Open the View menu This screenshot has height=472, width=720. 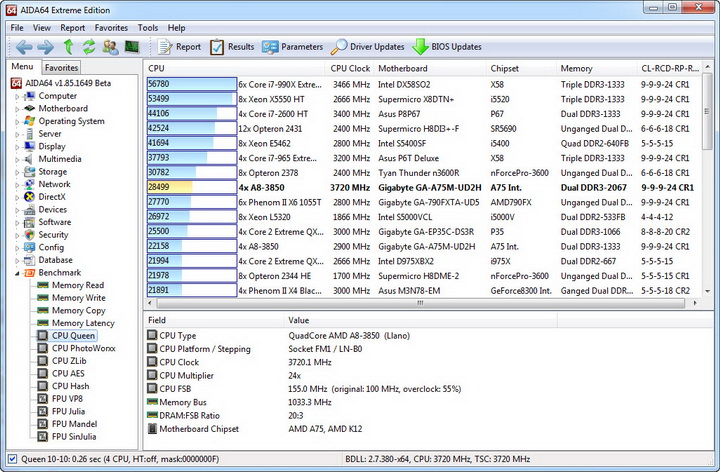pos(41,28)
